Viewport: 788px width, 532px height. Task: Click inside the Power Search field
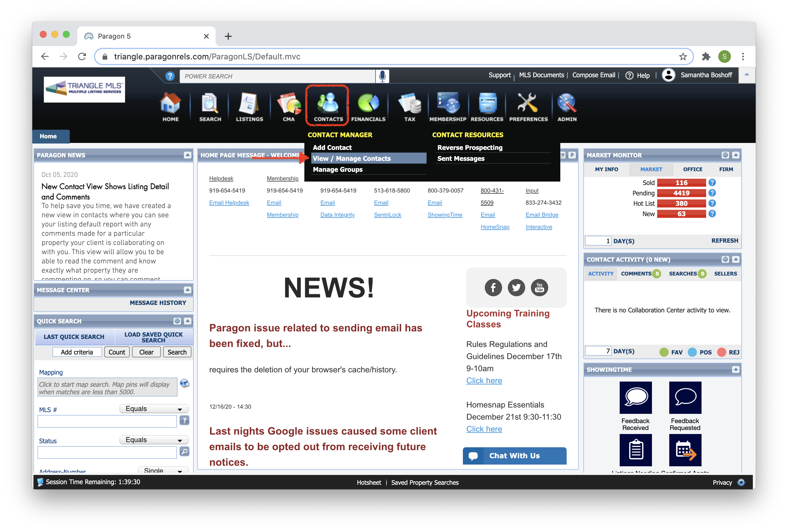click(277, 76)
